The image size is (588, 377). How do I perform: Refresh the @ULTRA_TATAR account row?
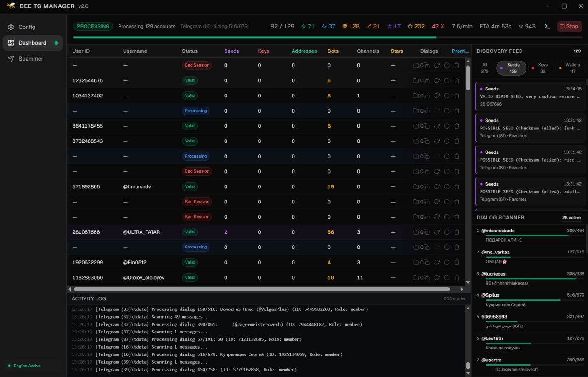[x=436, y=232]
